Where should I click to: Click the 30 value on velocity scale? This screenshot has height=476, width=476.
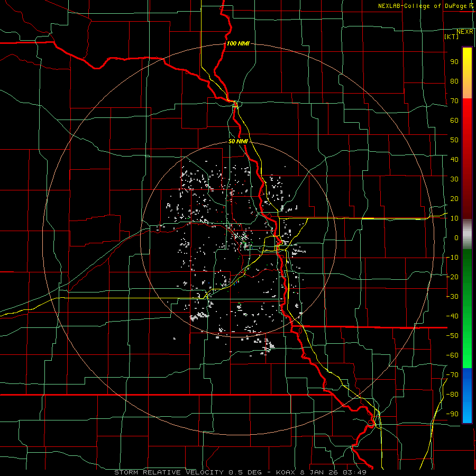tap(454, 179)
